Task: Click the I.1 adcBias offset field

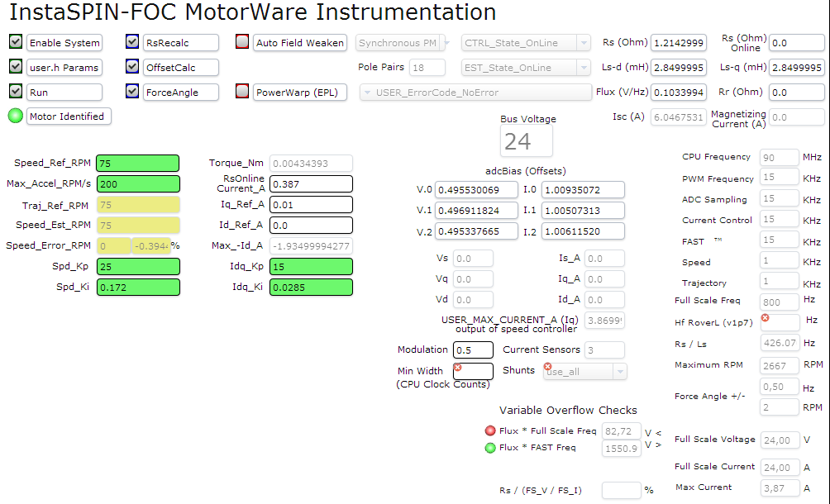Action: [x=583, y=211]
